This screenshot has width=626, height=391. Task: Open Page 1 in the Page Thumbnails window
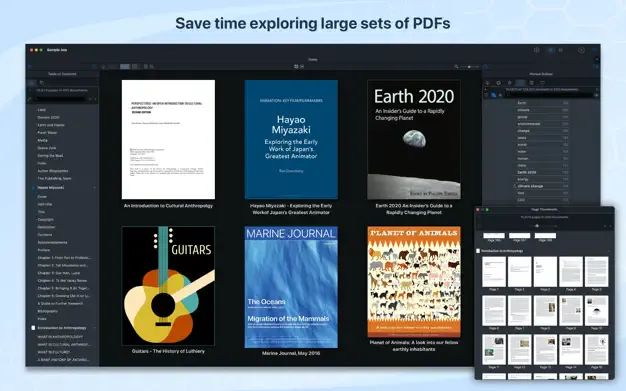(x=494, y=272)
